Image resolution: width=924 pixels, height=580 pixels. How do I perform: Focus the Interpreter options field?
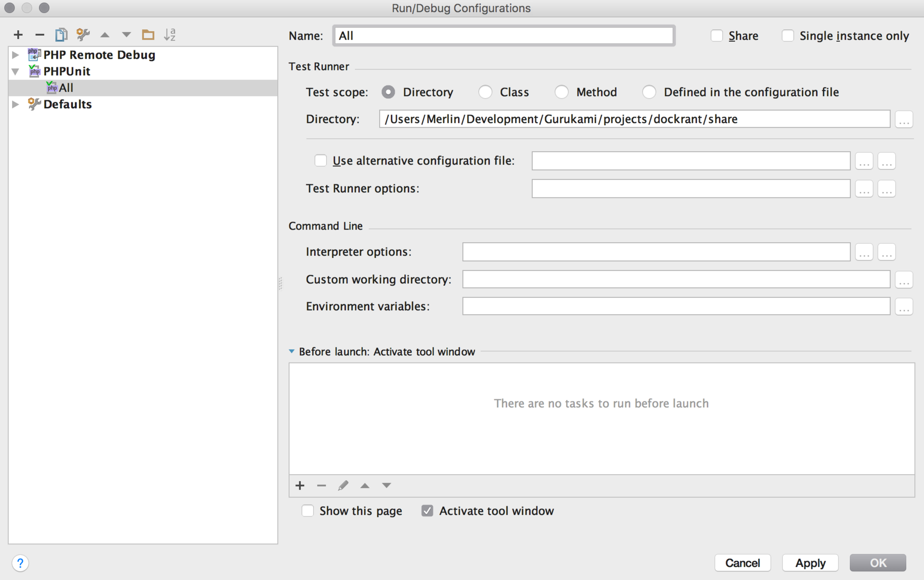click(x=656, y=252)
